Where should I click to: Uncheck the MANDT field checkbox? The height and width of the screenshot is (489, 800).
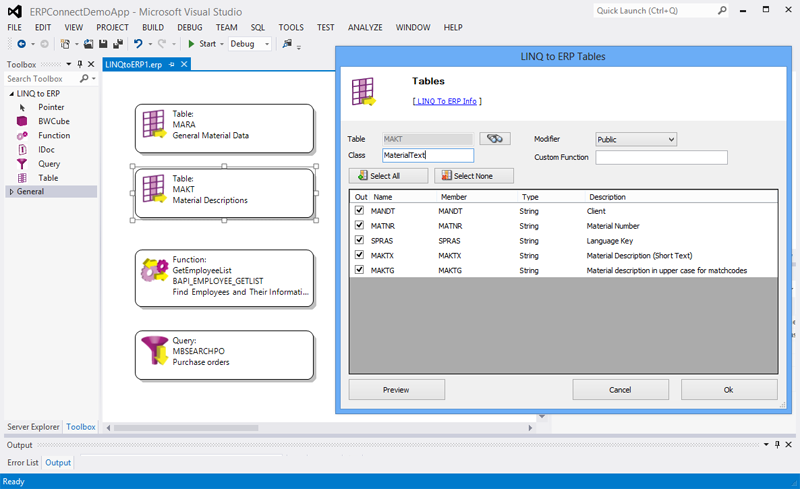(359, 211)
